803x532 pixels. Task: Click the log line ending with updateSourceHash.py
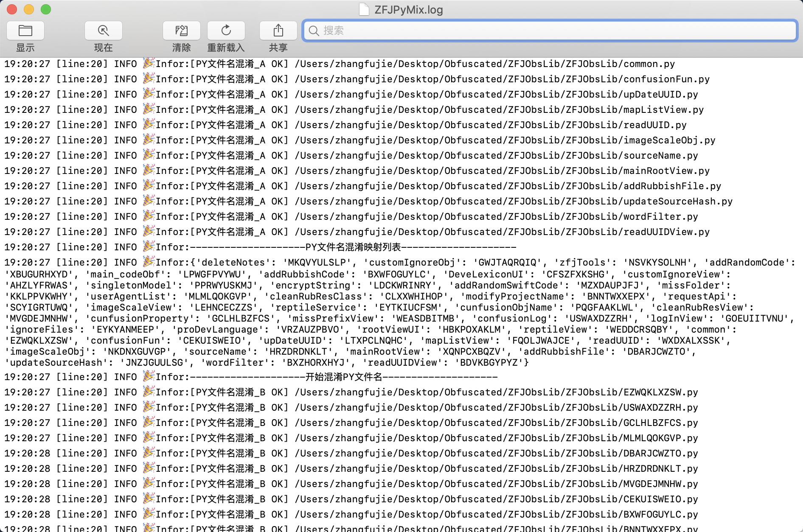[x=368, y=202]
